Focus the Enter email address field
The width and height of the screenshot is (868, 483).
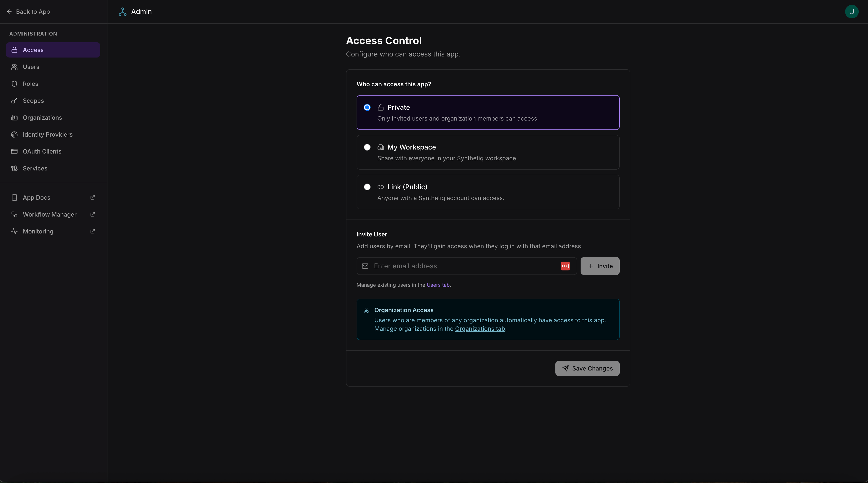click(467, 266)
